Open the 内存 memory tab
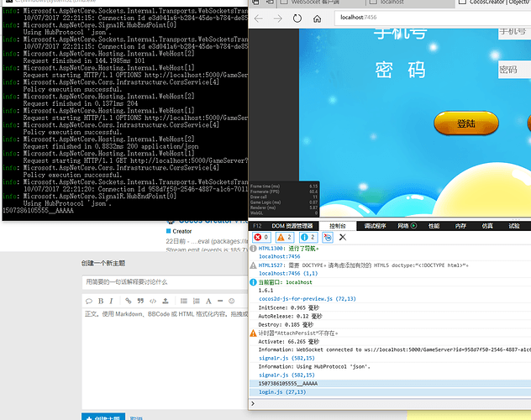 coord(460,226)
